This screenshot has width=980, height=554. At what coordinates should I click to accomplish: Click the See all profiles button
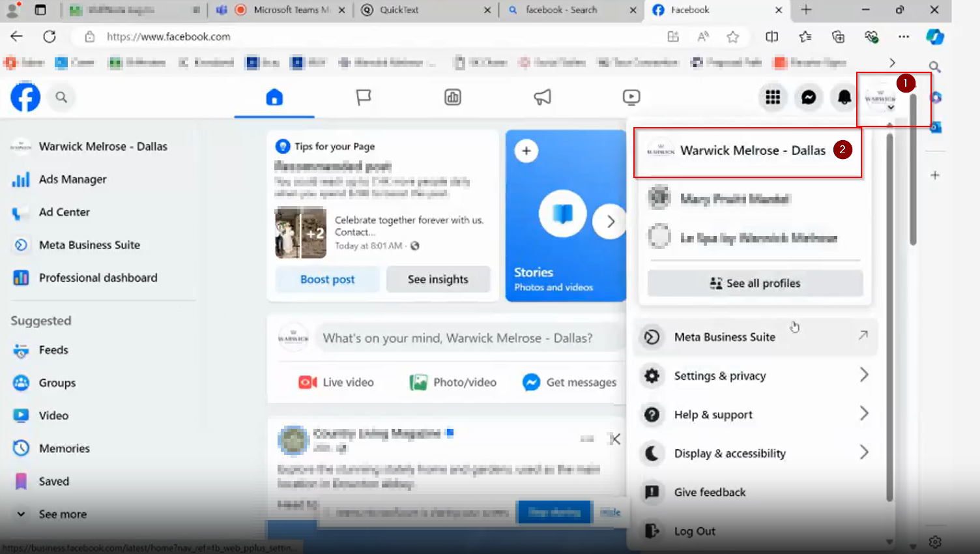coord(754,283)
